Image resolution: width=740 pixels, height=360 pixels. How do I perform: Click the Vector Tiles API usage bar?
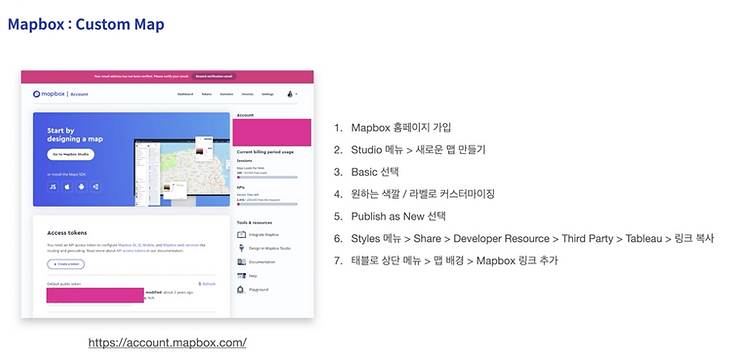click(x=267, y=204)
